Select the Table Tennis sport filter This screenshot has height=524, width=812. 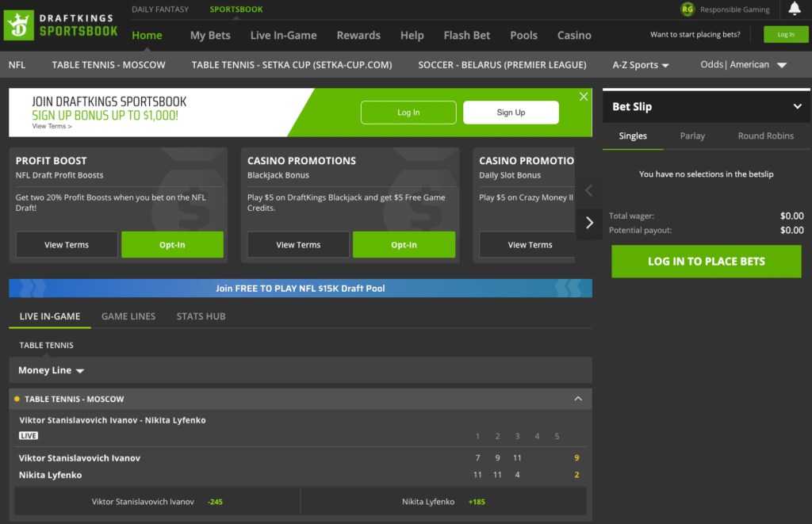click(x=47, y=345)
